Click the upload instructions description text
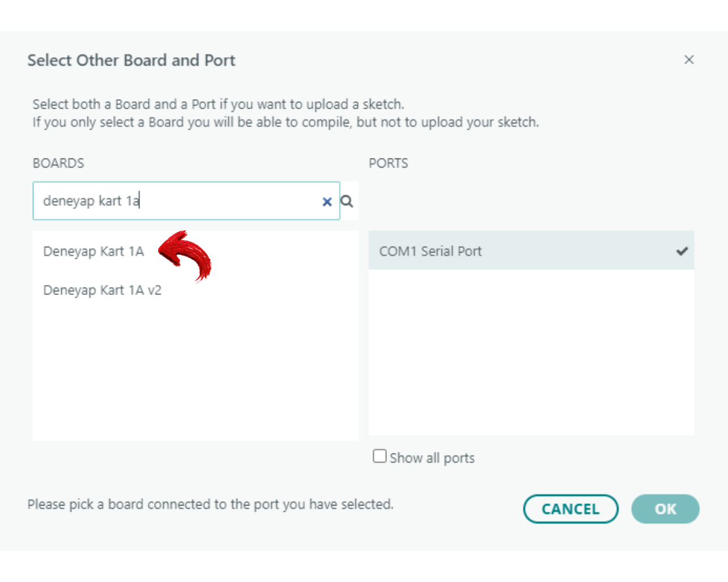Viewport: 728px width, 582px height. pos(286,113)
